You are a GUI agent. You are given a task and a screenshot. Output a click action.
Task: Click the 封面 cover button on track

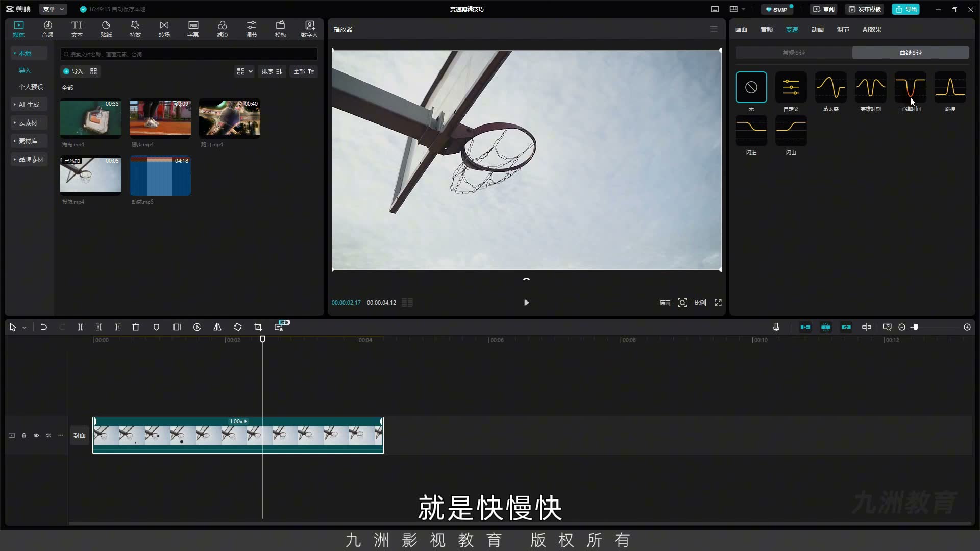click(80, 435)
